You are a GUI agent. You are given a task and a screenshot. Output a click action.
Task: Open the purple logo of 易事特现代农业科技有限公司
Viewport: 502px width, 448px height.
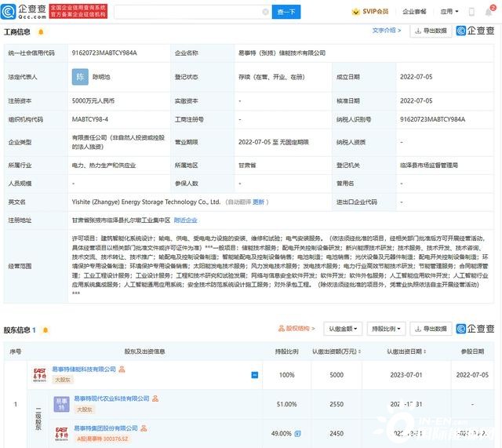click(61, 404)
